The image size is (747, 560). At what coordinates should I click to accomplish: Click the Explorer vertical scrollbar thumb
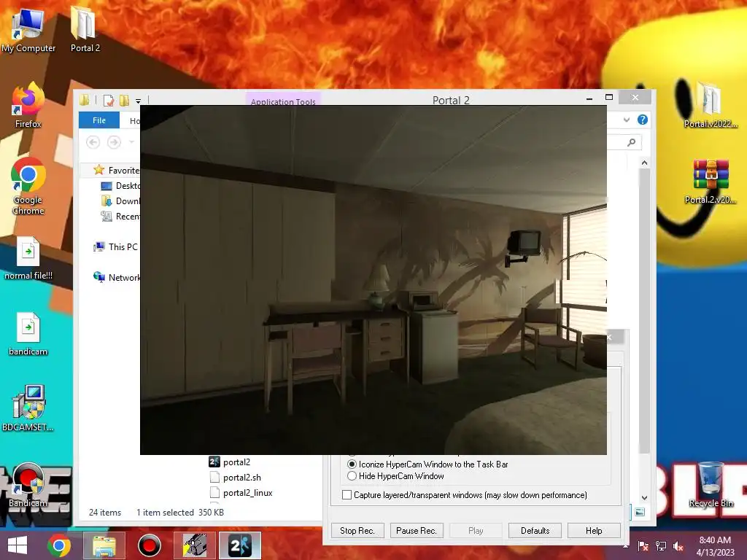tap(645, 311)
